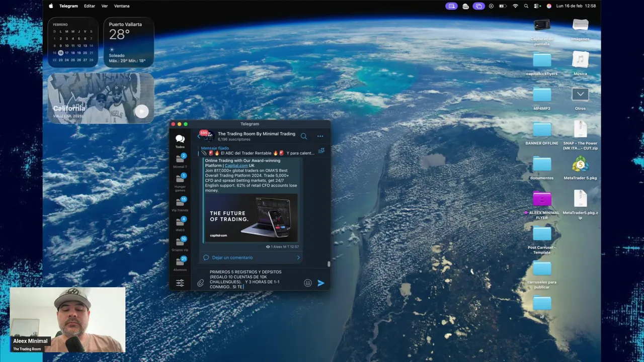644x362 pixels.
Task: Select the SNAP - The Power zip file
Action: pyautogui.click(x=580, y=135)
